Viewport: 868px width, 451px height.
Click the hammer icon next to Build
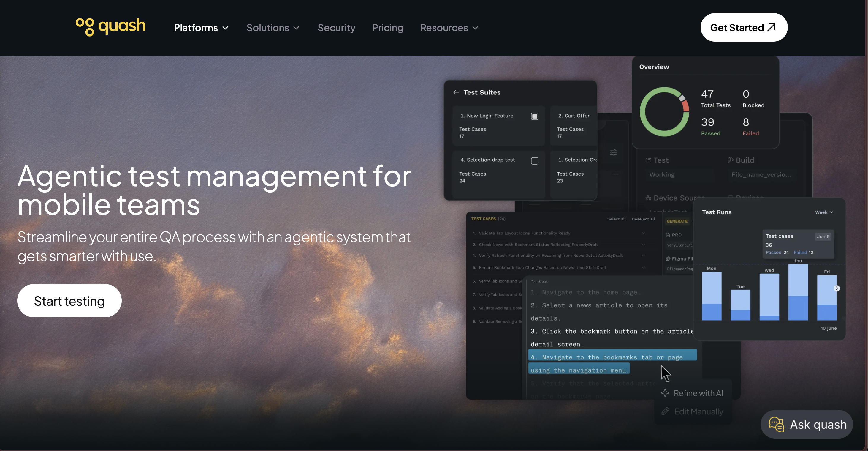[x=730, y=160]
